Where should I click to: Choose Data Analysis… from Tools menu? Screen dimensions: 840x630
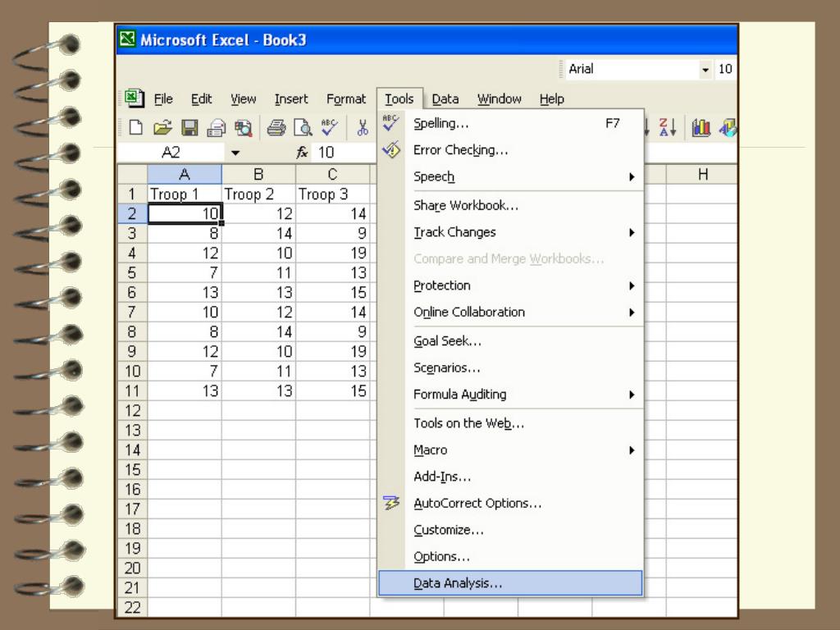point(510,583)
